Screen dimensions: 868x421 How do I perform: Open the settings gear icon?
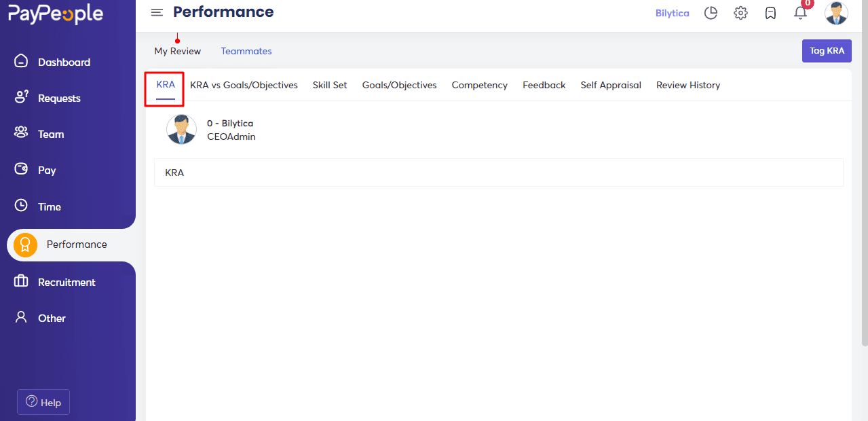point(740,13)
